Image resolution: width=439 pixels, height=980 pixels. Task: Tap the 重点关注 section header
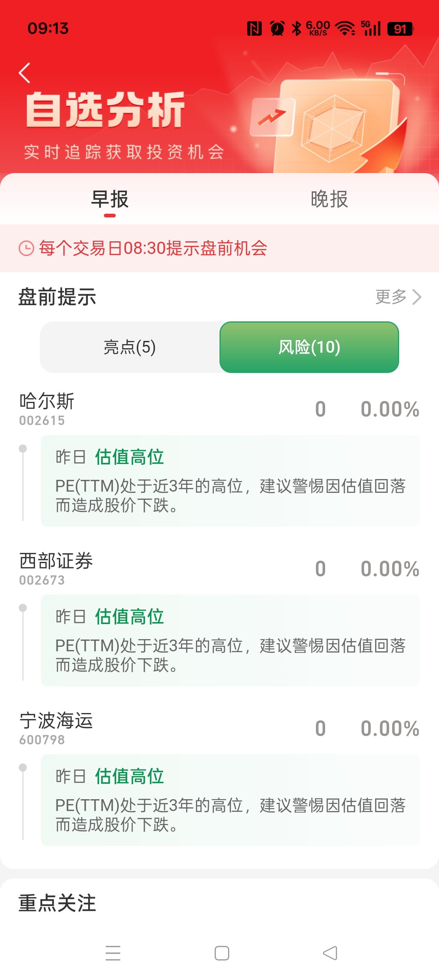click(57, 903)
